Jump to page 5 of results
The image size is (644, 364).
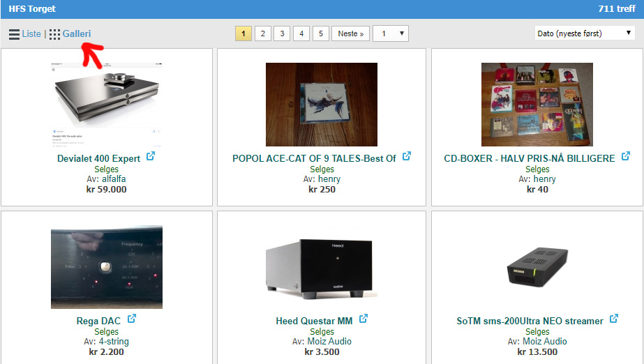[321, 33]
